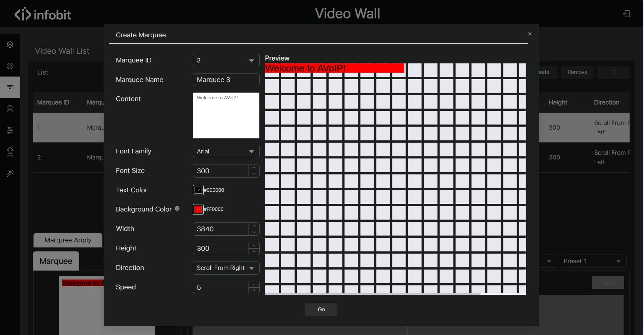Click the upload arrow sidebar icon

pyautogui.click(x=10, y=152)
